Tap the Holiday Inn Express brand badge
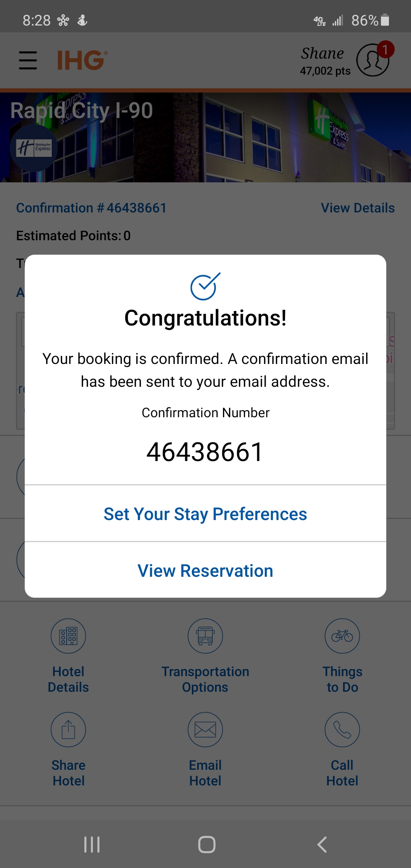The height and width of the screenshot is (868, 411). (34, 148)
